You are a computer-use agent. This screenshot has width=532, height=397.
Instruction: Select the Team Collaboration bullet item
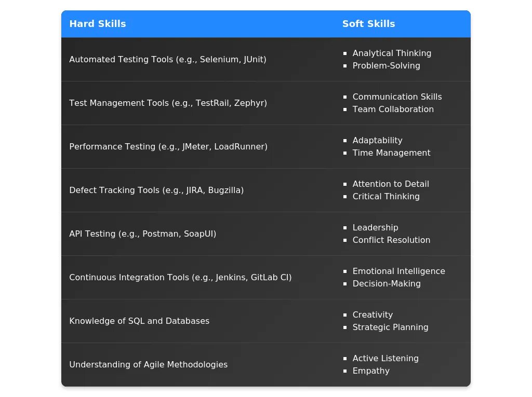click(393, 109)
